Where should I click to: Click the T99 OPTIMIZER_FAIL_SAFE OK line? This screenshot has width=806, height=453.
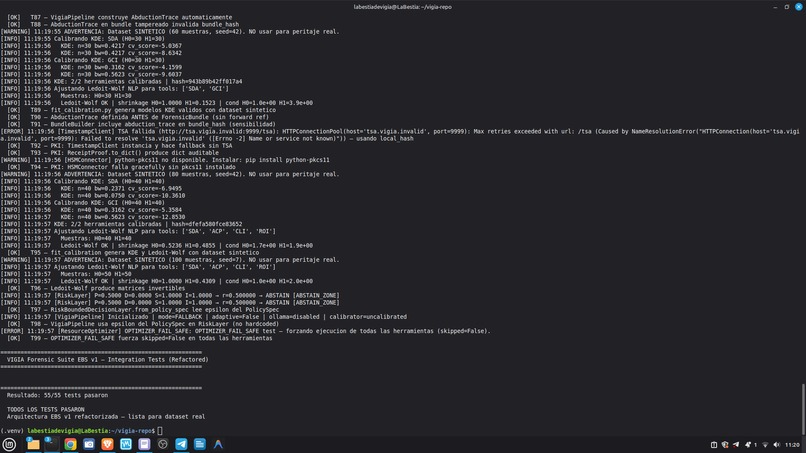(139, 338)
